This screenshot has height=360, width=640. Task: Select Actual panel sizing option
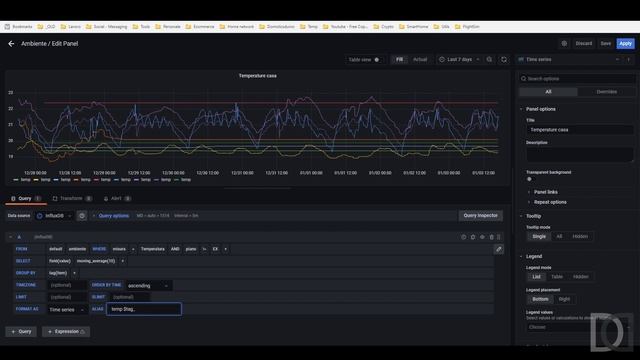[420, 60]
